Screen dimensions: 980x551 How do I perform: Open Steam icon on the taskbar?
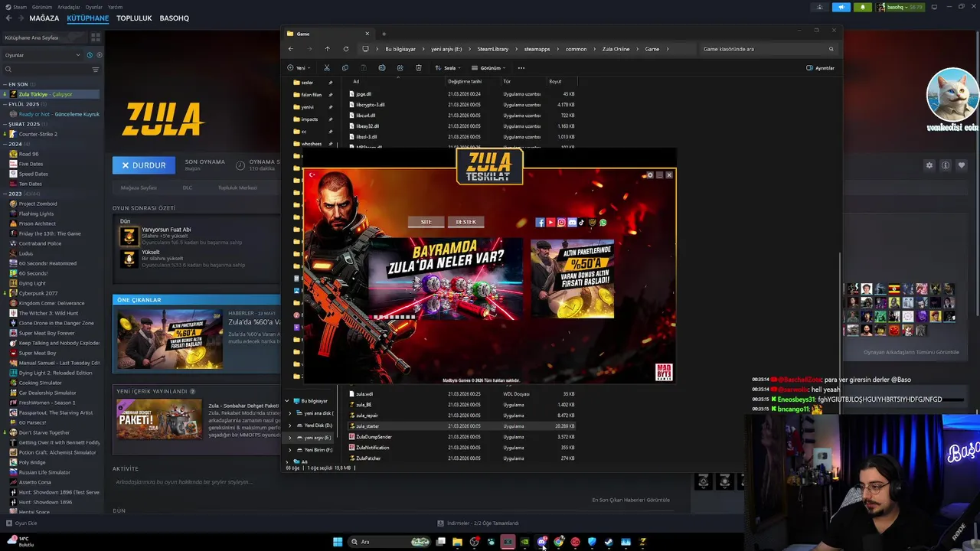click(x=609, y=542)
